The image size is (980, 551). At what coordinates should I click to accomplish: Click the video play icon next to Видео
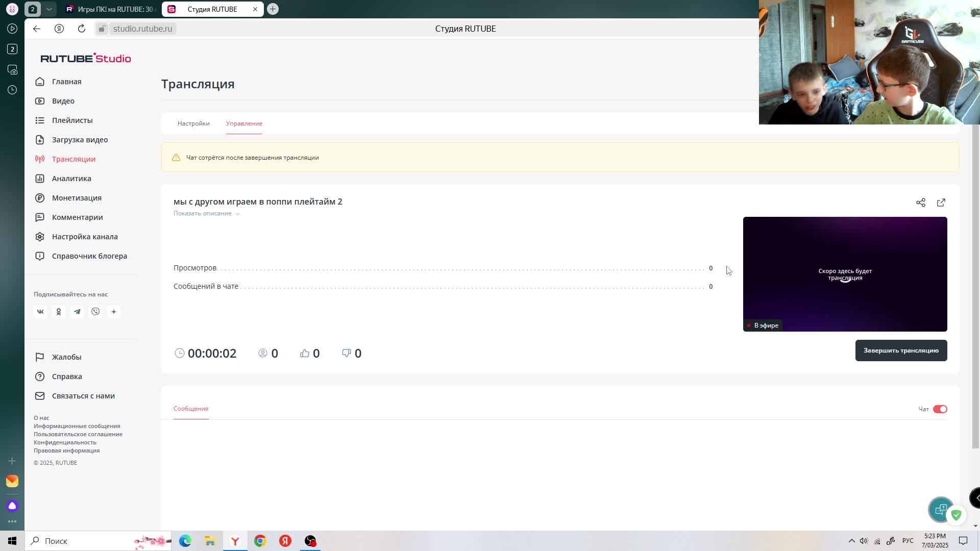[40, 101]
